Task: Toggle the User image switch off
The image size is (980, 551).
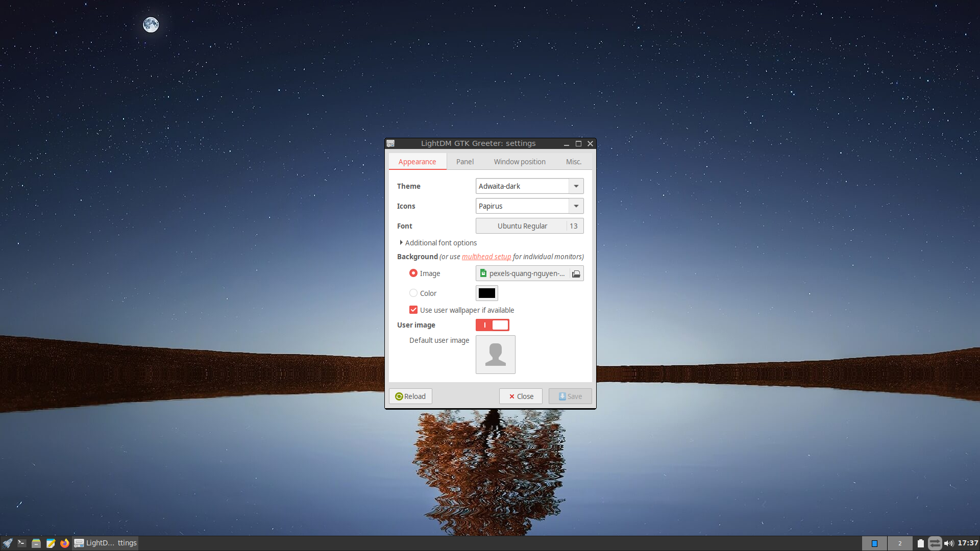Action: 493,325
